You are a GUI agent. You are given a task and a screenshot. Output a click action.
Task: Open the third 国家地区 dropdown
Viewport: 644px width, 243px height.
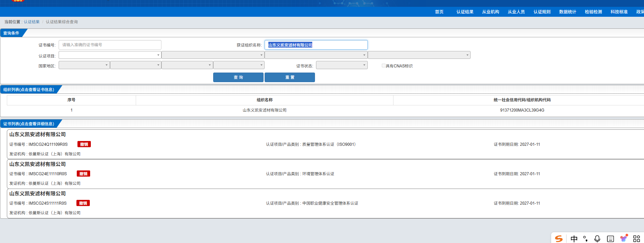(x=187, y=65)
